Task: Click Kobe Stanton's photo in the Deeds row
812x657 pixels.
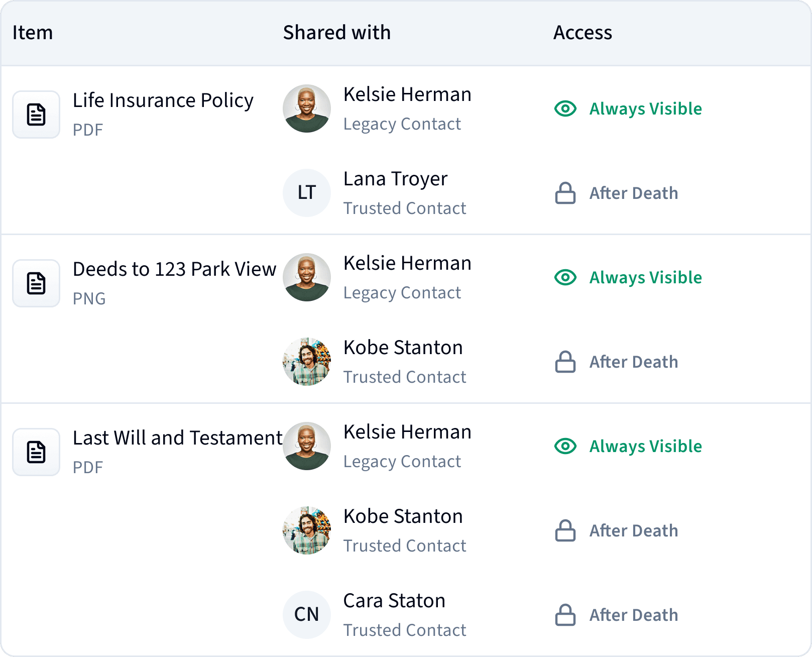Action: pyautogui.click(x=307, y=362)
